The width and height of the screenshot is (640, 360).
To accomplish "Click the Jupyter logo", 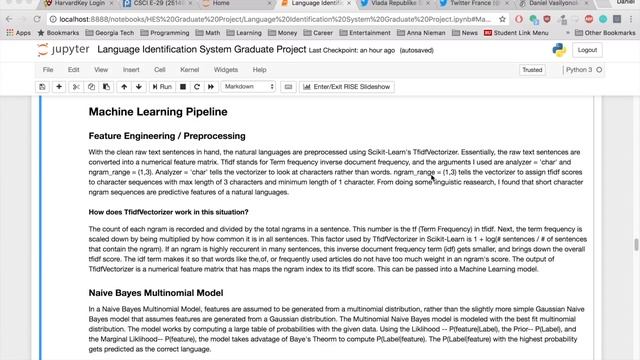I will [63, 50].
